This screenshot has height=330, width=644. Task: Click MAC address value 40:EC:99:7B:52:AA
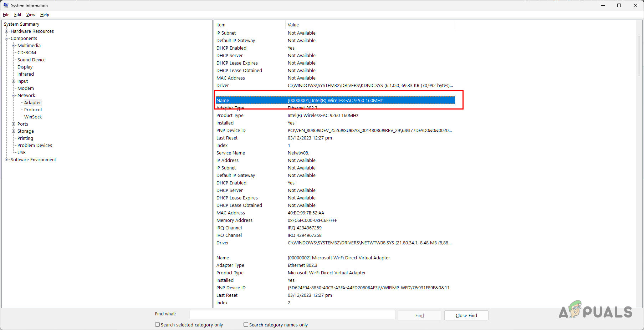(306, 213)
